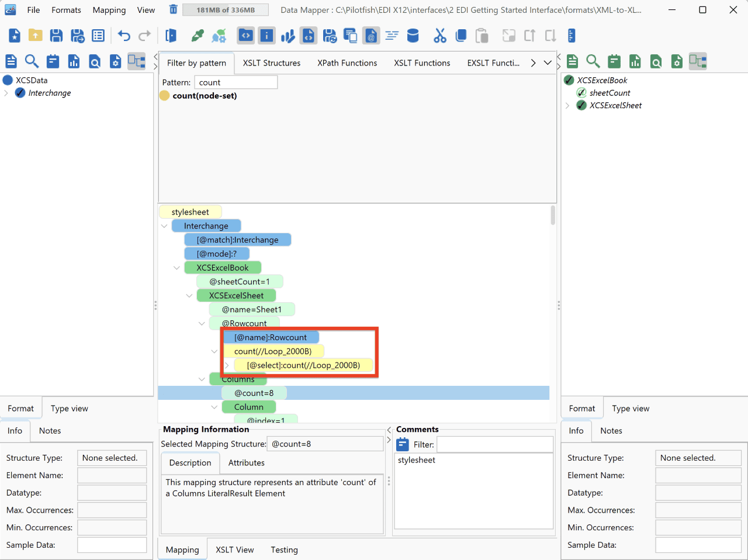This screenshot has width=748, height=560.
Task: Collapse the @Rowcount mapping node
Action: coord(202,323)
